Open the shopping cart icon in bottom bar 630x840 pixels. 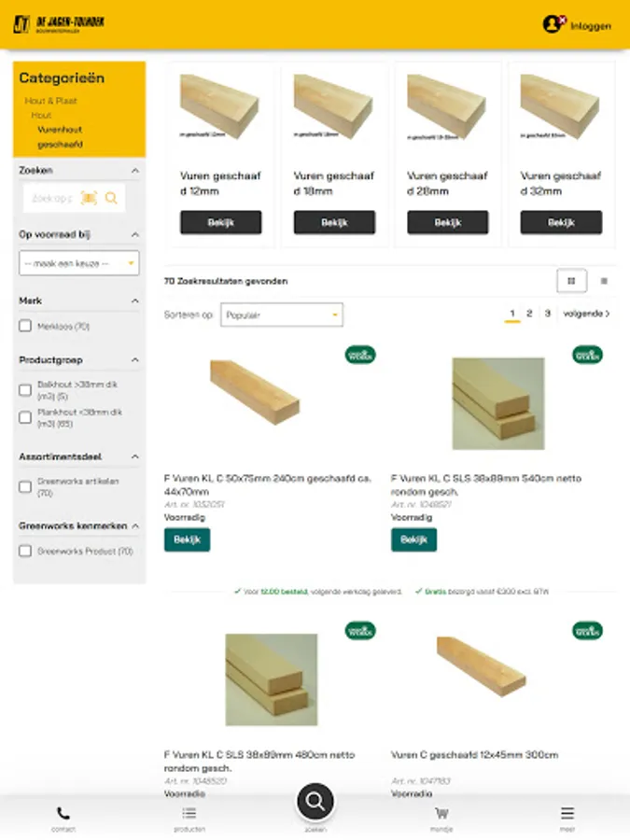click(441, 814)
